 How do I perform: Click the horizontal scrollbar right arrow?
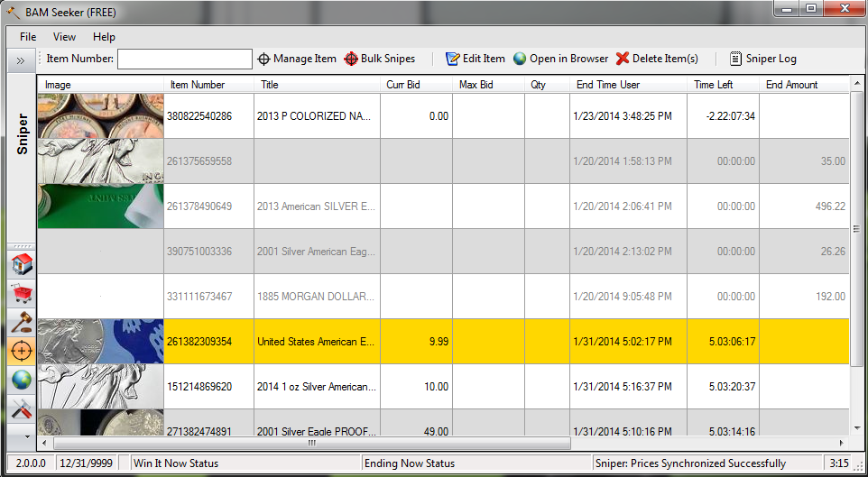tap(842, 444)
